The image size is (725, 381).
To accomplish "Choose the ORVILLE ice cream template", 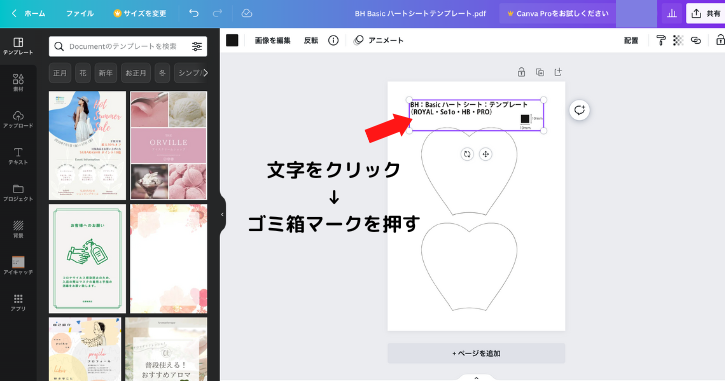I will coord(168,145).
